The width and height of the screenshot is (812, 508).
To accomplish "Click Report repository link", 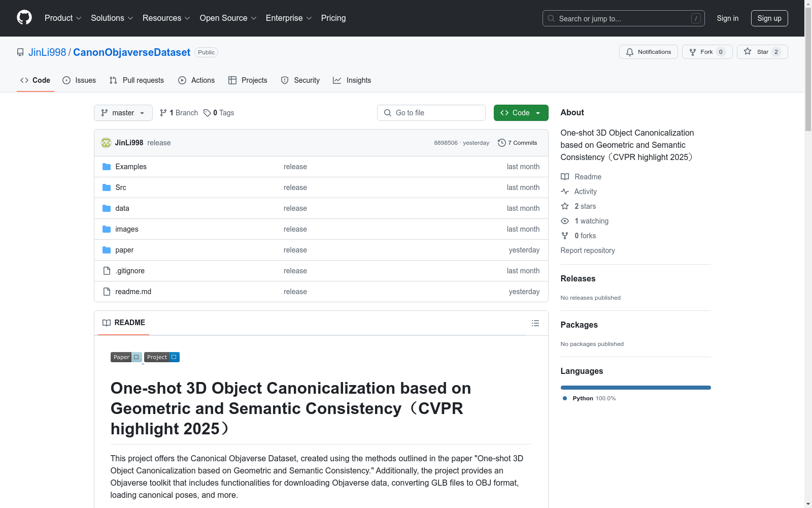I will tap(588, 250).
